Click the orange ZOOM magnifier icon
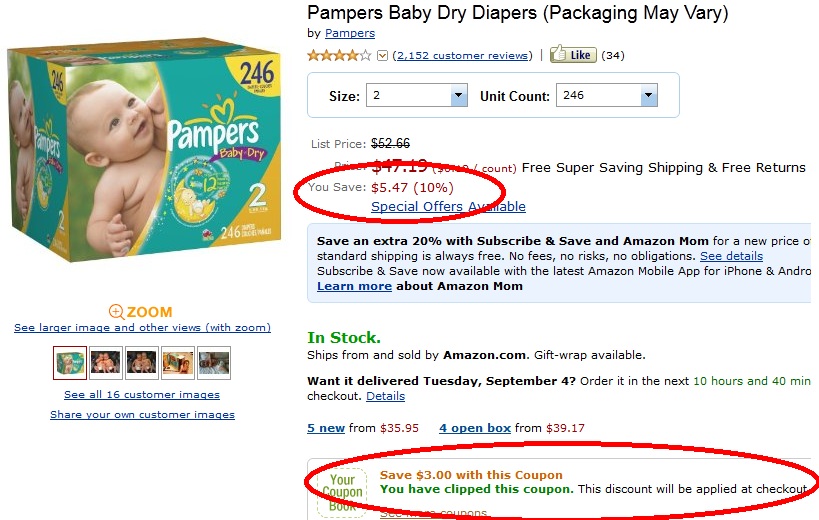 [117, 312]
